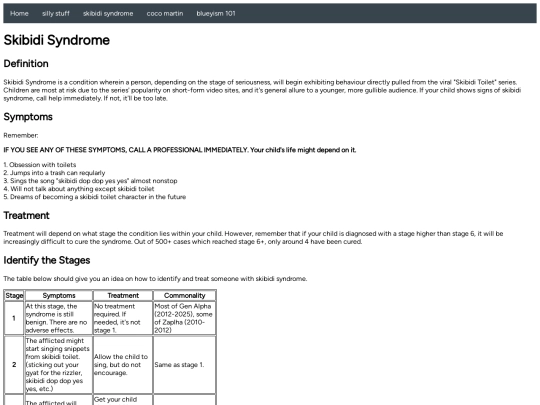The image size is (540, 405).
Task: Click the Treatment section heading
Action: point(27,216)
